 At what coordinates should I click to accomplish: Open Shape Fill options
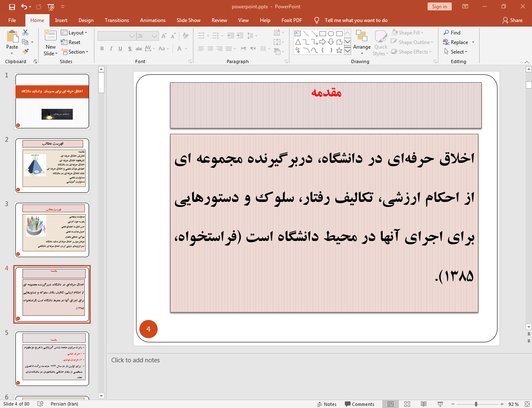point(408,33)
